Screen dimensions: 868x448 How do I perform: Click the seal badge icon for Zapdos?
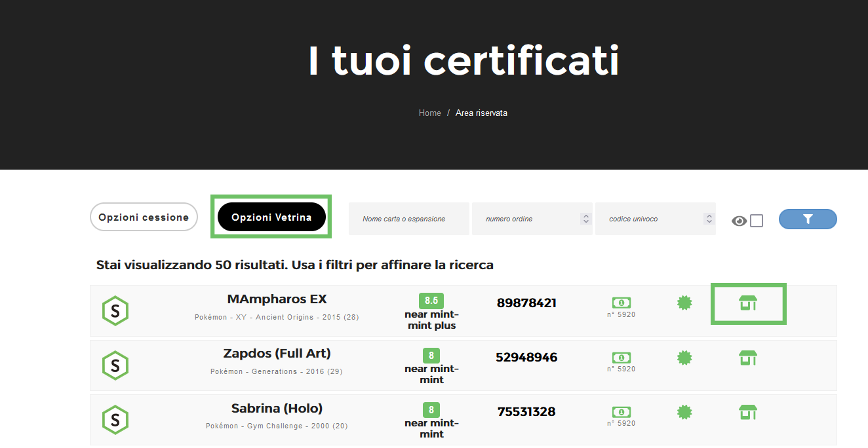[x=684, y=358]
